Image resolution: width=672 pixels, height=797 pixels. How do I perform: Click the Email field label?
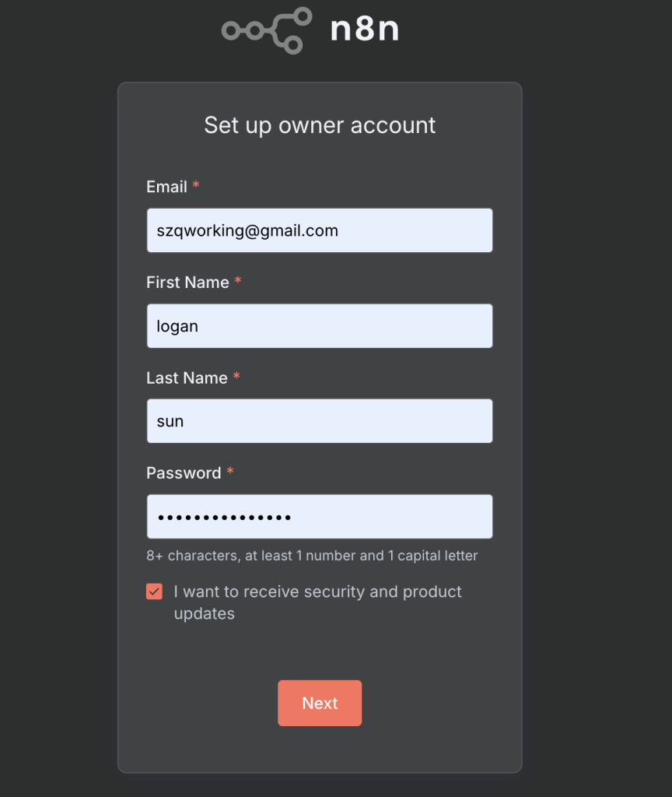pyautogui.click(x=166, y=187)
